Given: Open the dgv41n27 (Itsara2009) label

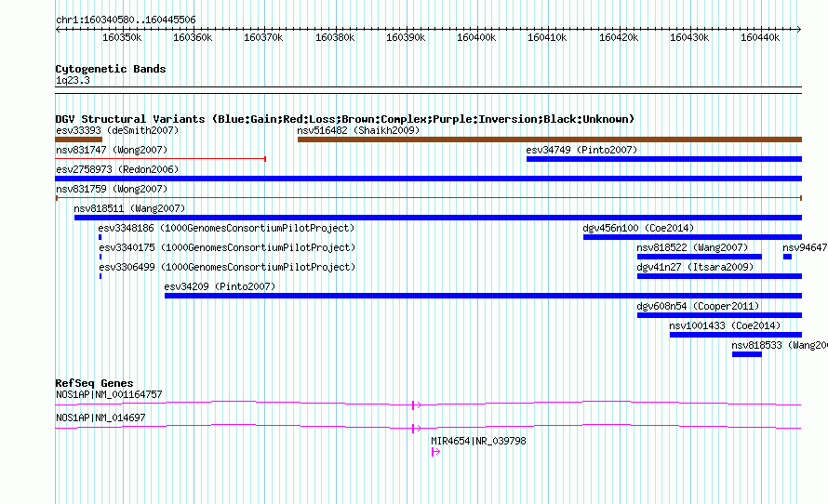Looking at the screenshot, I should pyautogui.click(x=695, y=267).
